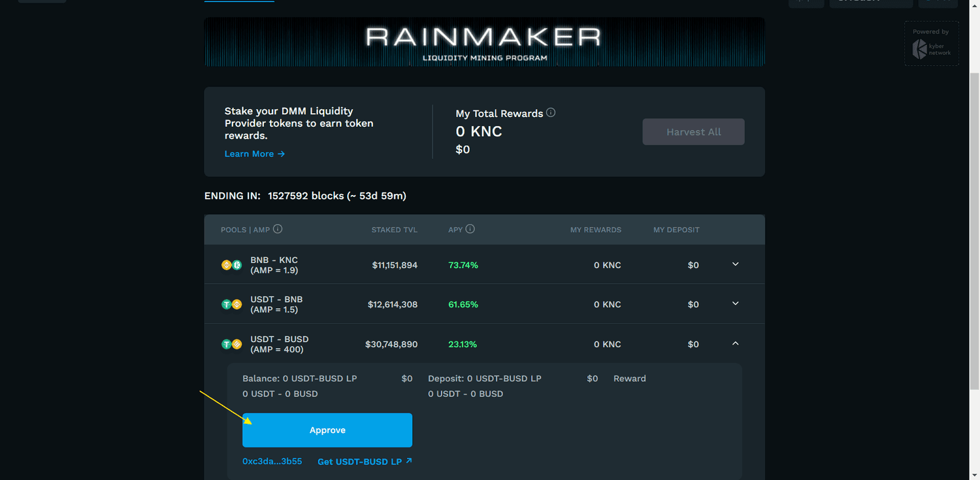980x480 pixels.
Task: Click the info icon beside My Total Rewards
Action: pos(551,112)
